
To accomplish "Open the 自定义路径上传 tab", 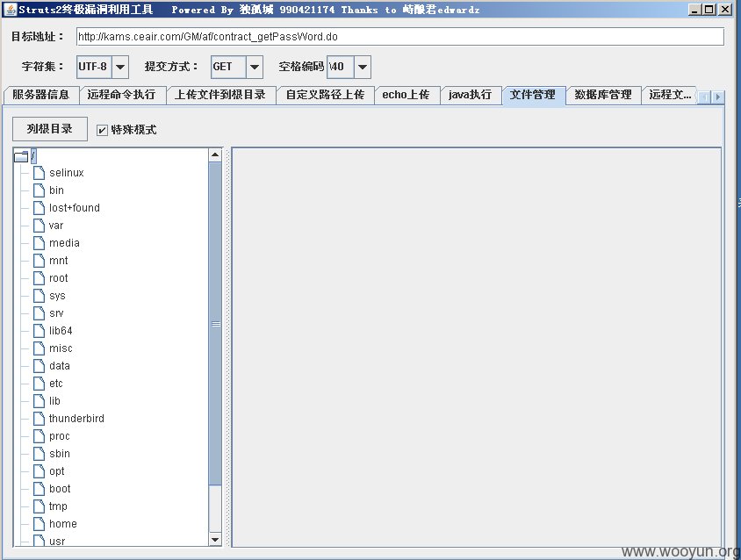I will 325,95.
